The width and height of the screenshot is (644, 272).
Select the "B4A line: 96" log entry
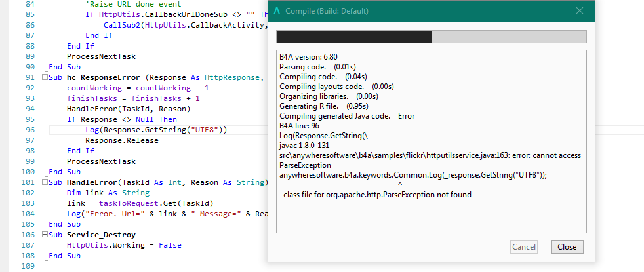click(x=300, y=126)
